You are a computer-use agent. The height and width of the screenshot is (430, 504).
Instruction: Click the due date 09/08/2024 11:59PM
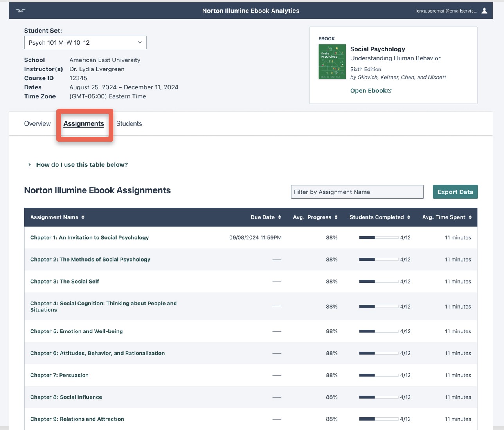click(x=256, y=238)
